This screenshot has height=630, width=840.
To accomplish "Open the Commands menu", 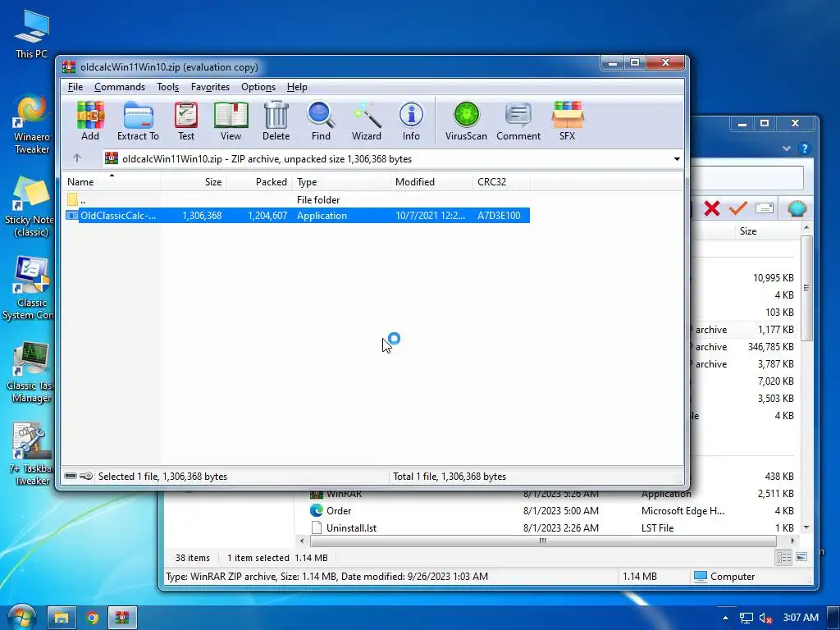I will (120, 87).
